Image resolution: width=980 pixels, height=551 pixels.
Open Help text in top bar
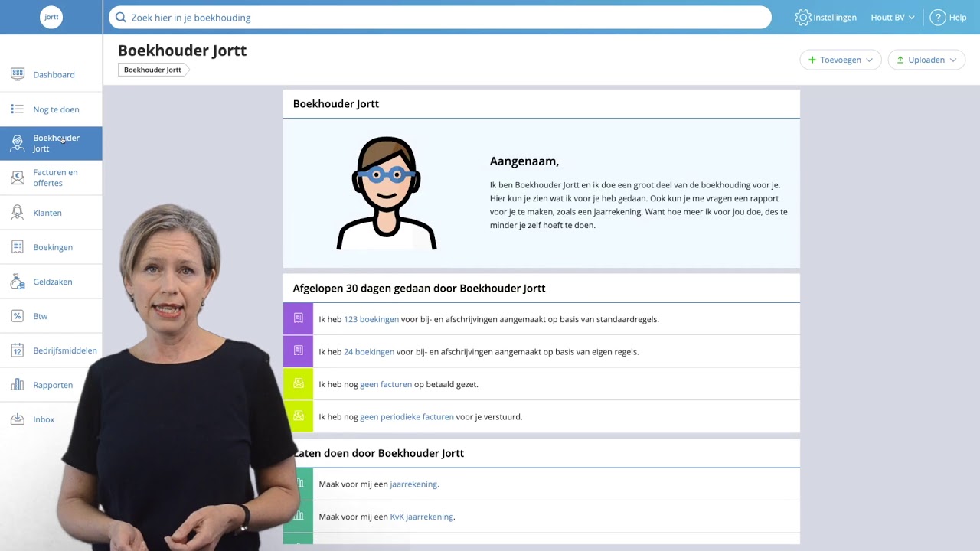958,17
